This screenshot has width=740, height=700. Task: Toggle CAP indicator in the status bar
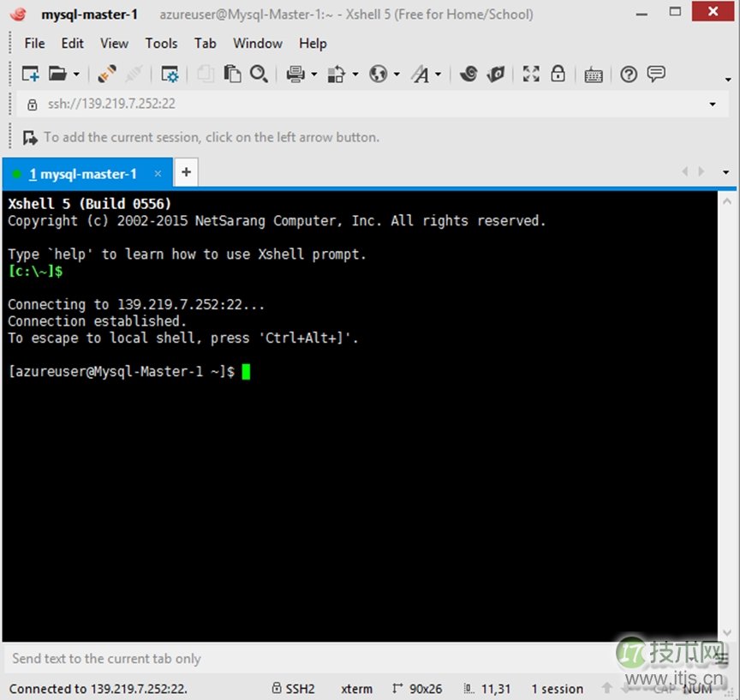666,689
